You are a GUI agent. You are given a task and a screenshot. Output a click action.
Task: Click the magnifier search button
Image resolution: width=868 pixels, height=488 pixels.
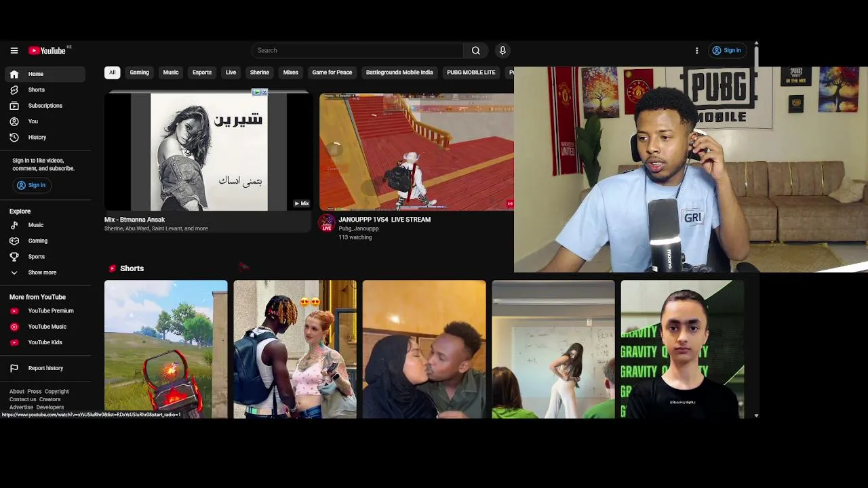476,50
